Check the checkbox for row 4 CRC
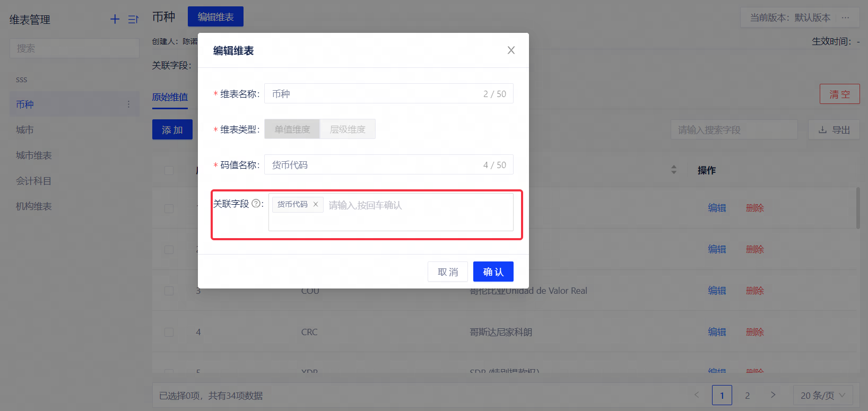 coord(169,332)
